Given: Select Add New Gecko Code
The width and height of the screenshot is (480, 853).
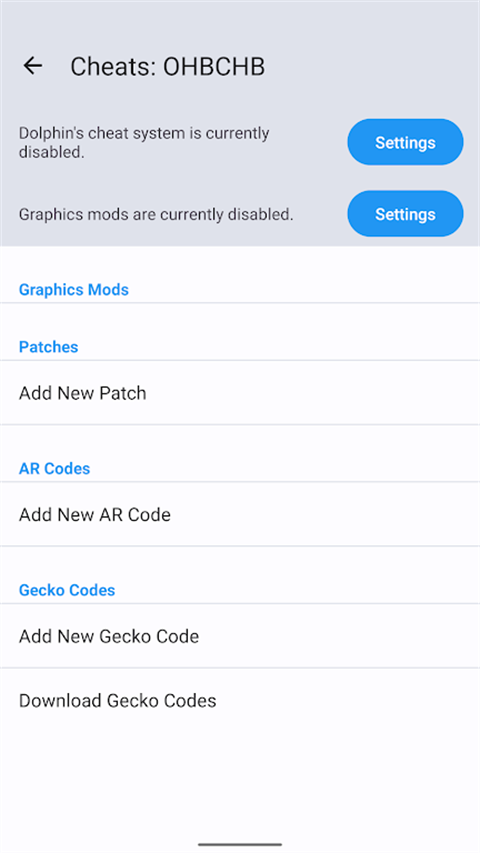Looking at the screenshot, I should coord(240,636).
